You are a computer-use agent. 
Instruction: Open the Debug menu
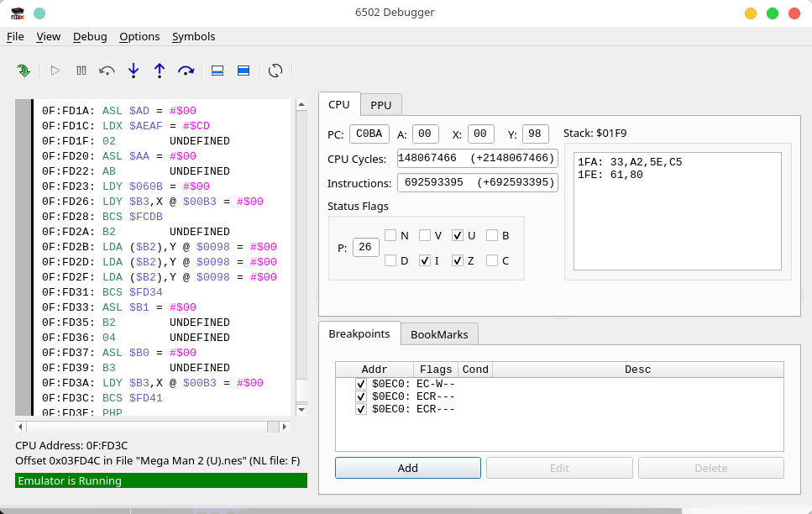click(x=90, y=37)
